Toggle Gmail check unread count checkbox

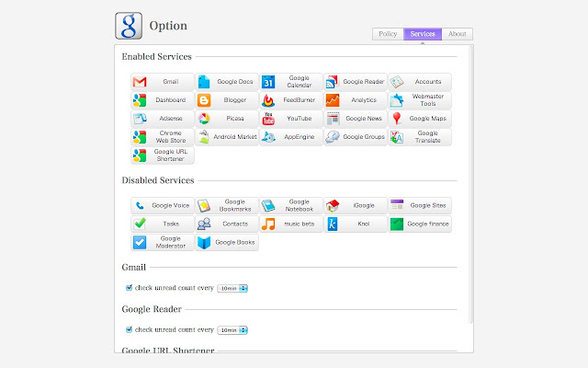tap(129, 288)
